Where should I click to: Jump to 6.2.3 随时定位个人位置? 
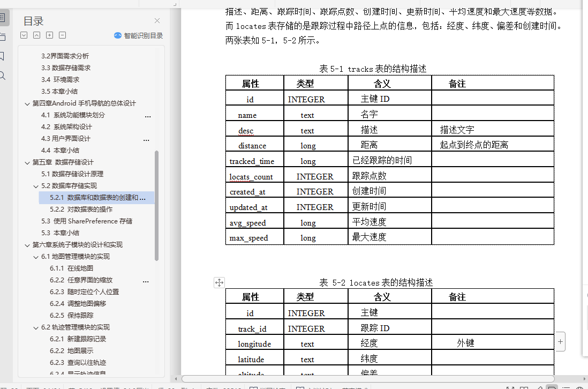tap(85, 292)
